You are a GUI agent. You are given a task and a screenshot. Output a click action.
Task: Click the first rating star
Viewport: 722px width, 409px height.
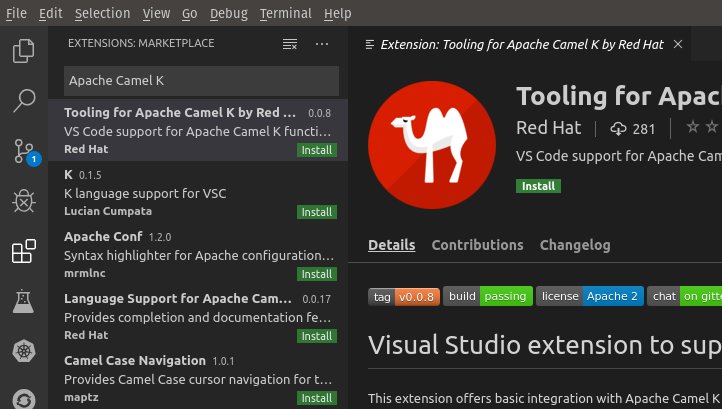[693, 126]
